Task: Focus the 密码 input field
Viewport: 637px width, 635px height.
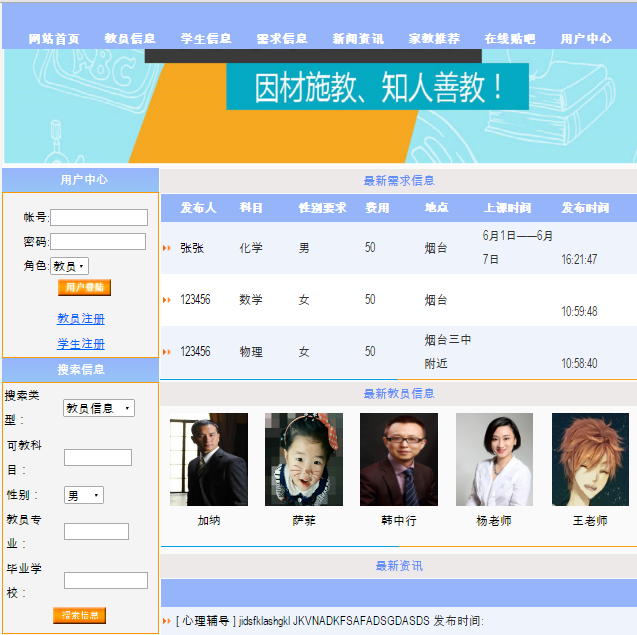Action: (x=98, y=241)
